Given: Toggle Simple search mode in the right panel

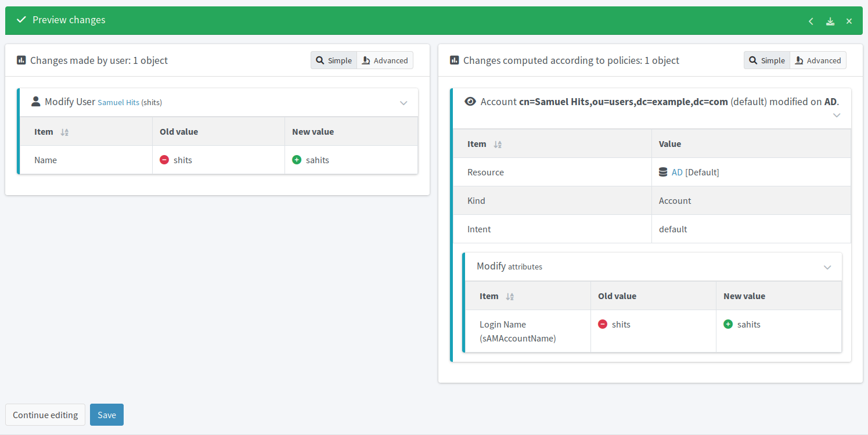Looking at the screenshot, I should click(766, 60).
